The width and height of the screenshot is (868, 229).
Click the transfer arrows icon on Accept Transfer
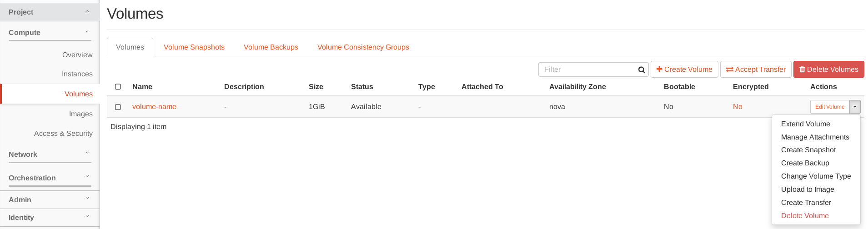(729, 70)
